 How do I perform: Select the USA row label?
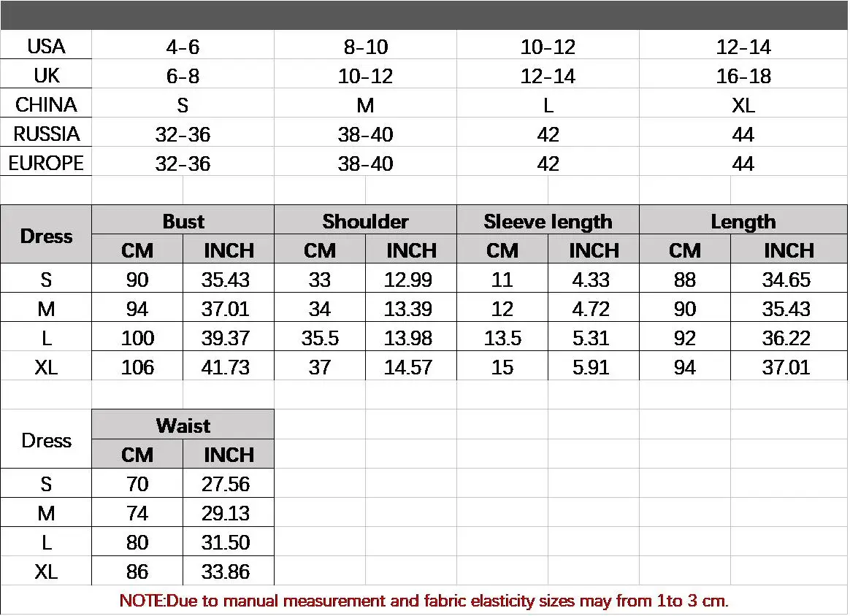(x=46, y=47)
